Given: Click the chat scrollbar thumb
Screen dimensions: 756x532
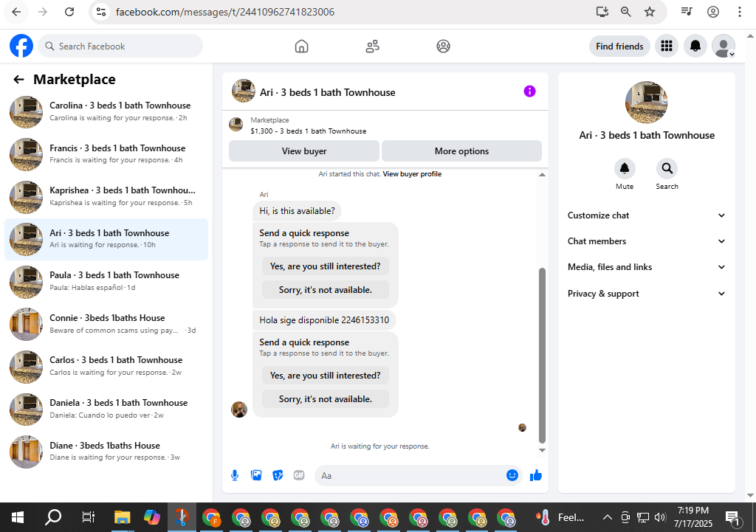Looking at the screenshot, I should [x=542, y=355].
